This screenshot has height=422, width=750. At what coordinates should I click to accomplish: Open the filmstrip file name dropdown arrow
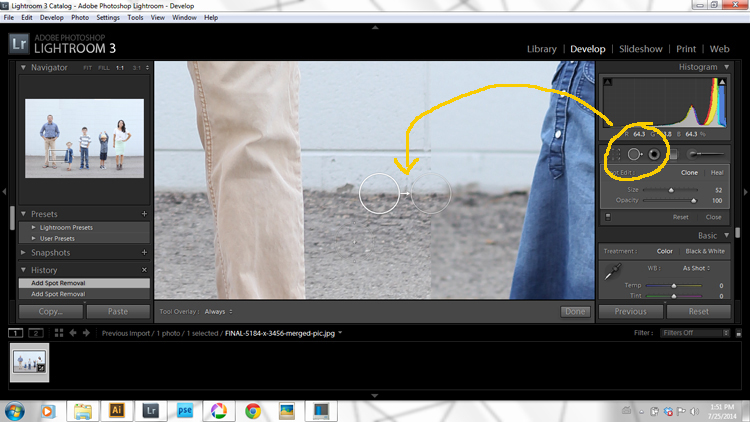pos(340,333)
